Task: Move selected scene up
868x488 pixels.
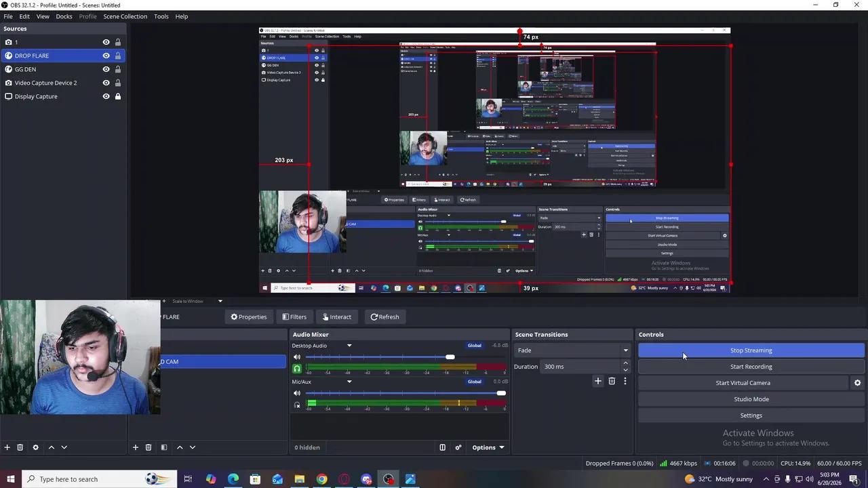Action: click(179, 447)
